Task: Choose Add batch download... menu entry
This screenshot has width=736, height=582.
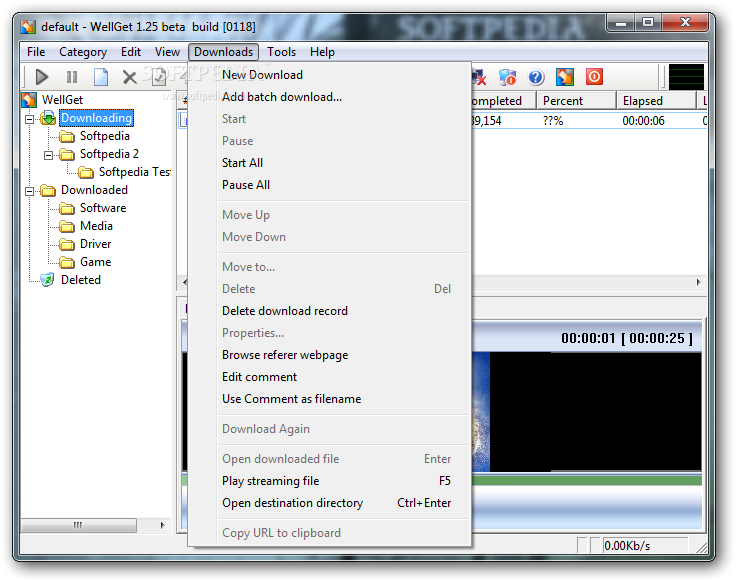Action: click(330, 97)
